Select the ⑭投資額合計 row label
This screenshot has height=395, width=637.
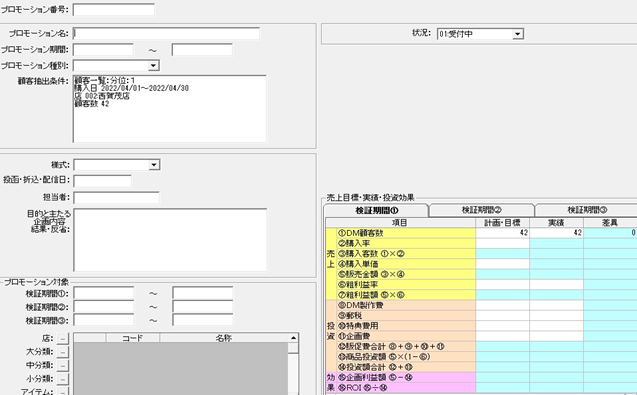(x=406, y=367)
